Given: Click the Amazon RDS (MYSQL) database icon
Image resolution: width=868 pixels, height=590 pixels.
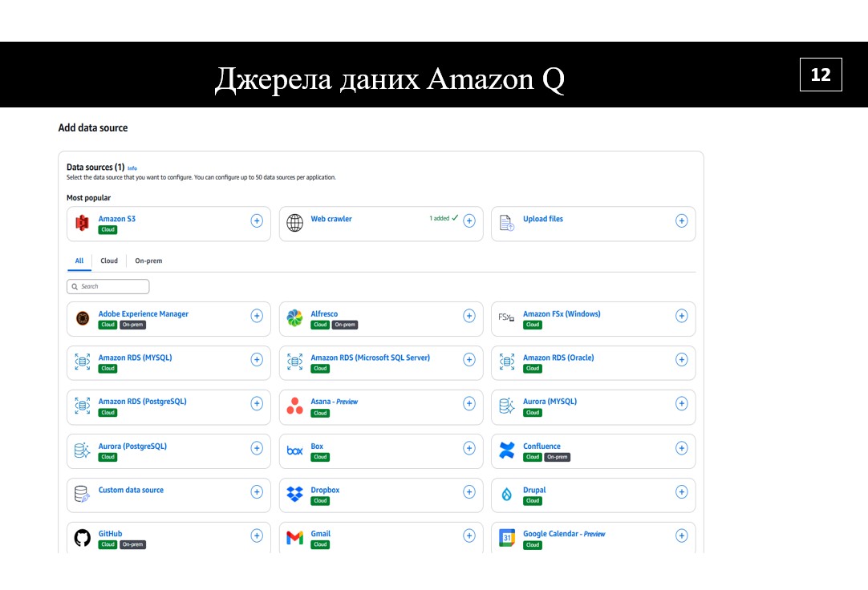Looking at the screenshot, I should tap(83, 362).
